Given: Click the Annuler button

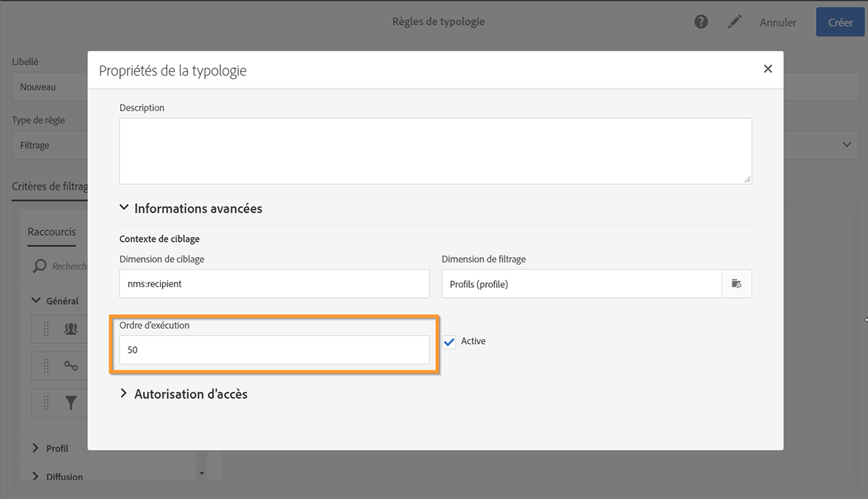Looking at the screenshot, I should 778,22.
